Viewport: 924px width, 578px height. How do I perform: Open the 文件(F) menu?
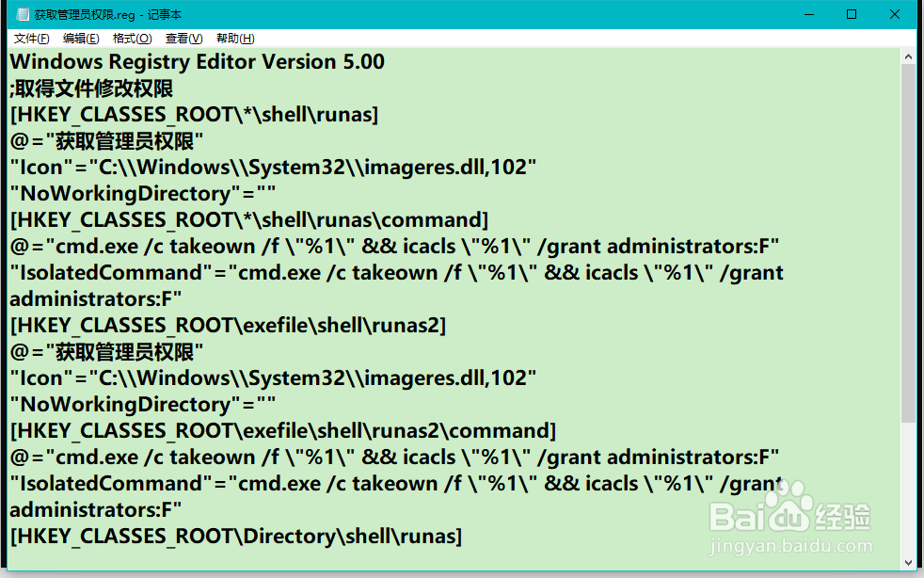31,39
